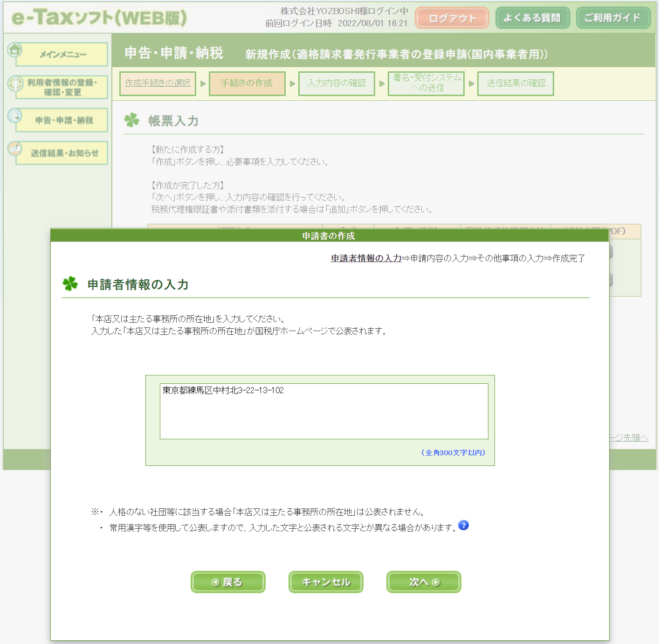Click the address text area field
659x644 pixels.
click(324, 411)
